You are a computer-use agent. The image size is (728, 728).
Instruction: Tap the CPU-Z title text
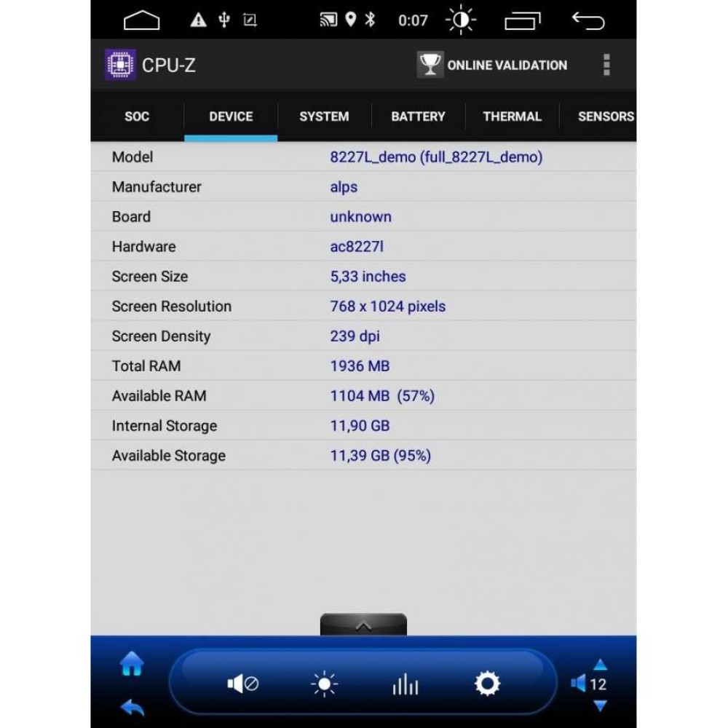[x=169, y=65]
